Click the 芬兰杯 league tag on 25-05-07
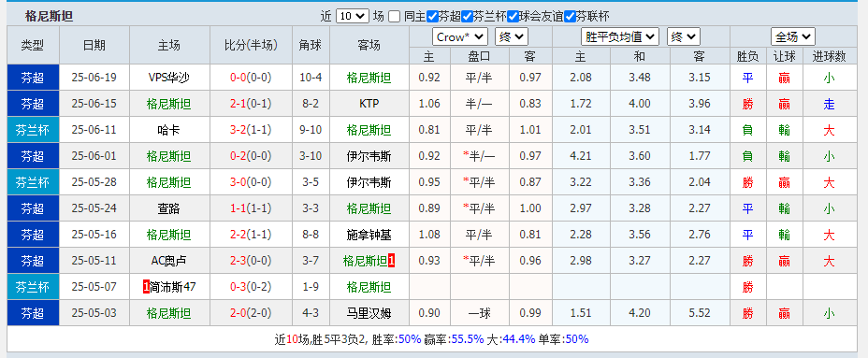 tap(34, 287)
